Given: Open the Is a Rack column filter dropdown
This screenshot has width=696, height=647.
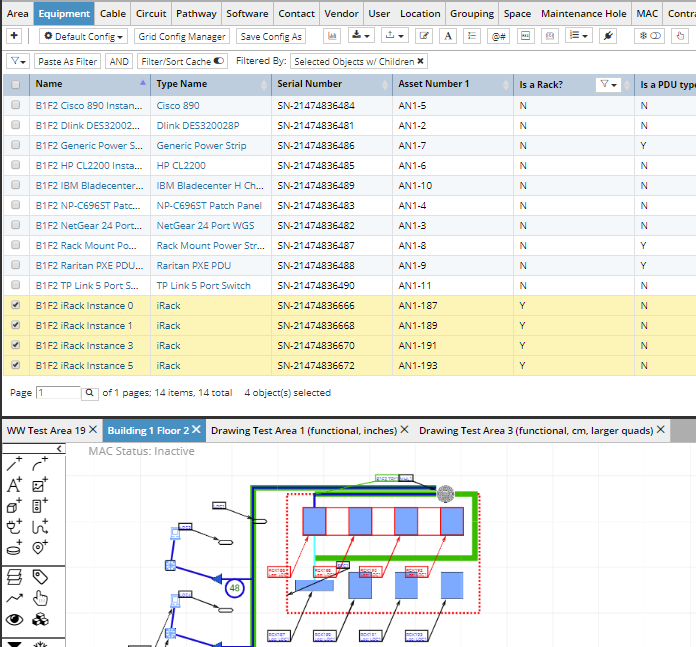Looking at the screenshot, I should [x=608, y=84].
